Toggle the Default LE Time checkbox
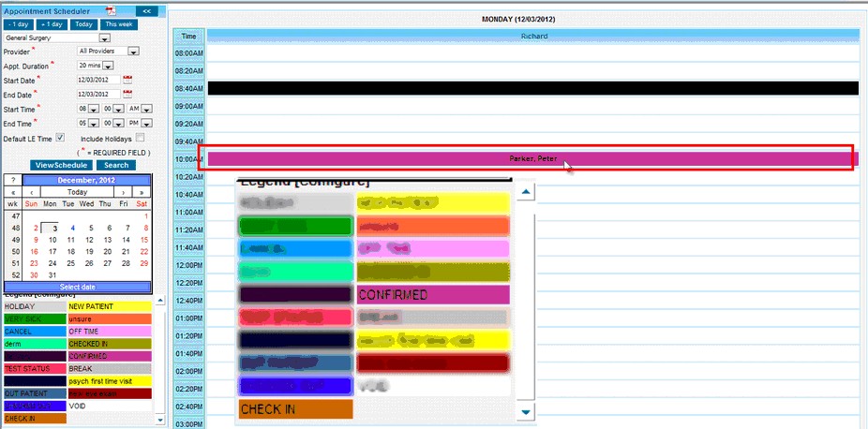Image resolution: width=868 pixels, height=429 pixels. point(60,138)
